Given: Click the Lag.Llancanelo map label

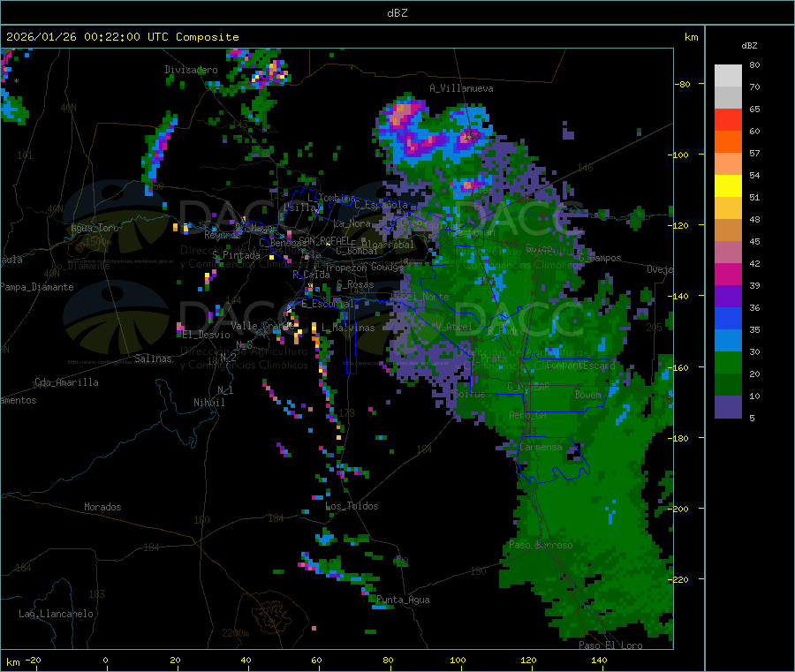Looking at the screenshot, I should [56, 615].
